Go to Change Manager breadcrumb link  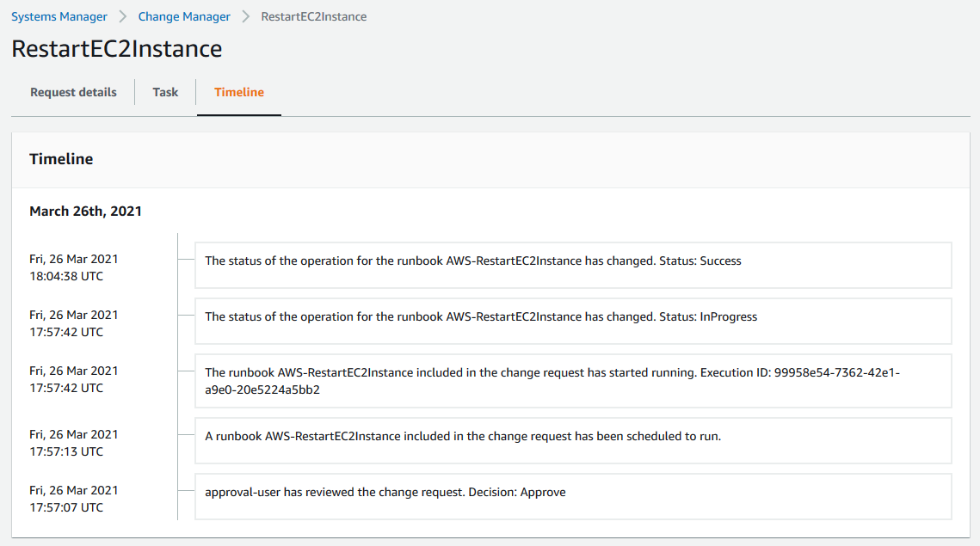point(184,17)
